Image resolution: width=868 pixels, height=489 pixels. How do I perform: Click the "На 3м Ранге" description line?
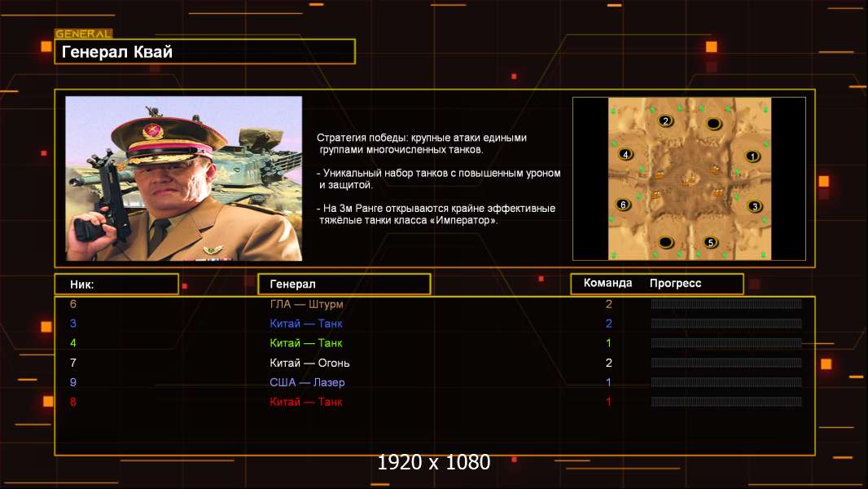pyautogui.click(x=436, y=214)
